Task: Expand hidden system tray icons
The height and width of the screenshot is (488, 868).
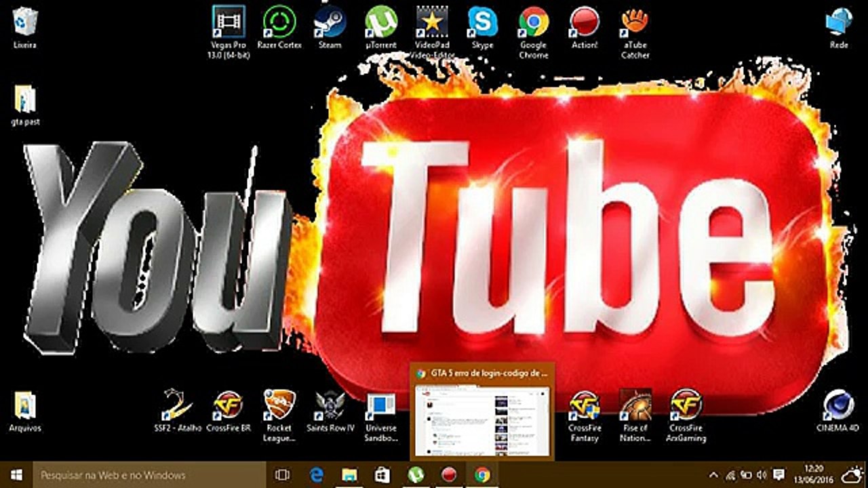Action: pyautogui.click(x=713, y=474)
